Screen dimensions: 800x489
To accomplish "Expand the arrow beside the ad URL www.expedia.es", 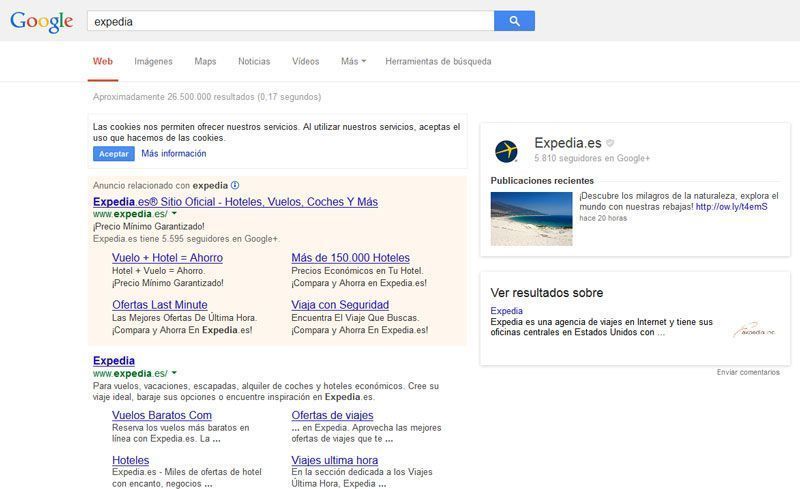I will pyautogui.click(x=174, y=213).
